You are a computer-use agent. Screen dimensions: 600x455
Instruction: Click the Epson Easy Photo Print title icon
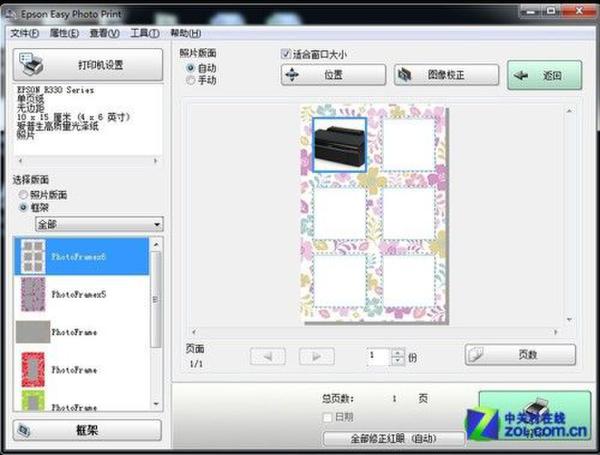point(11,15)
